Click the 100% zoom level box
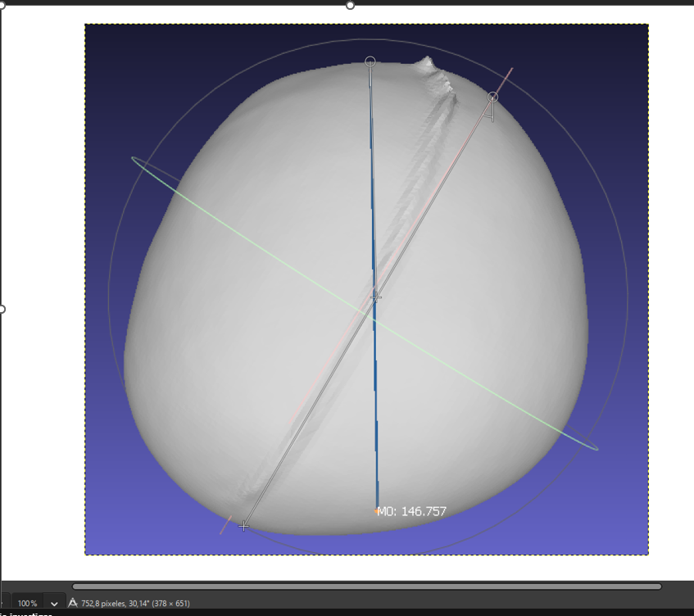 point(26,603)
